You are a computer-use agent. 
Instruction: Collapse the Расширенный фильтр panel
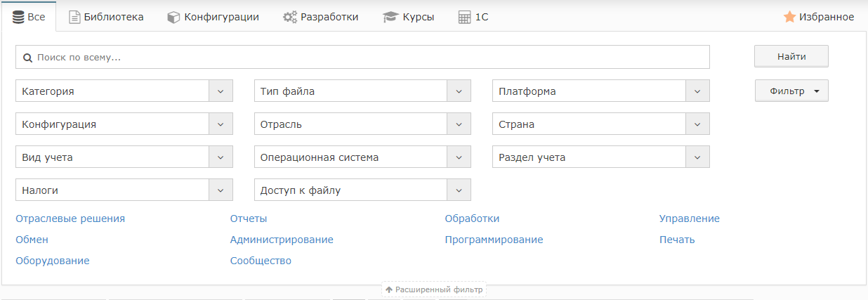point(434,289)
